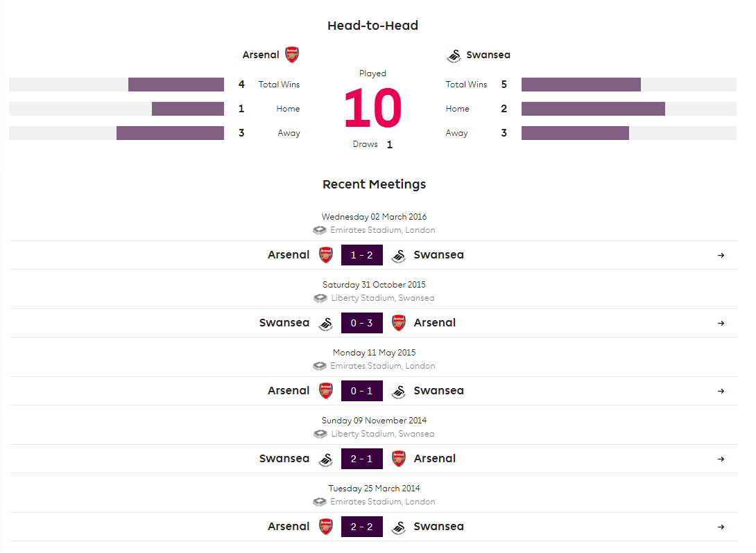Click the Arsenal crest in the head-to-head header
The image size is (756, 553).
292,55
